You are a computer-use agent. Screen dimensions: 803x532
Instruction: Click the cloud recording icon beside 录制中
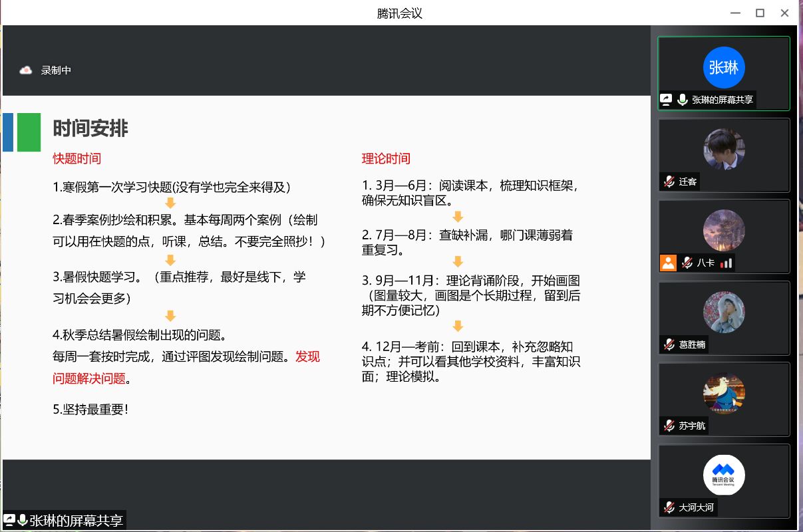26,70
